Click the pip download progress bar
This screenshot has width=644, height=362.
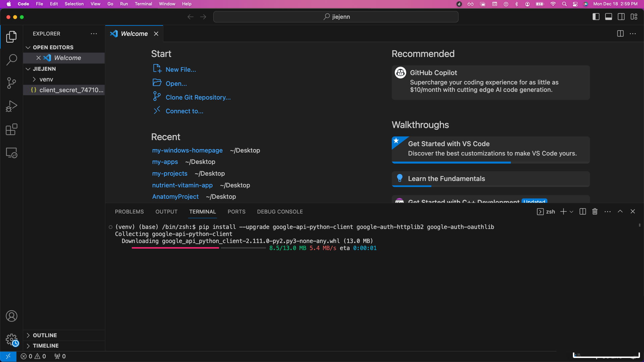coord(199,248)
